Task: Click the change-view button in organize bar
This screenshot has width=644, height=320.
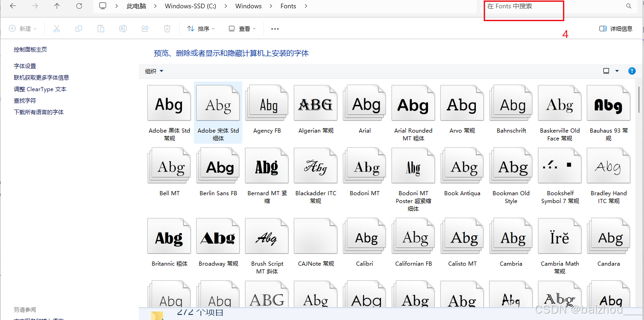Action: pyautogui.click(x=606, y=71)
